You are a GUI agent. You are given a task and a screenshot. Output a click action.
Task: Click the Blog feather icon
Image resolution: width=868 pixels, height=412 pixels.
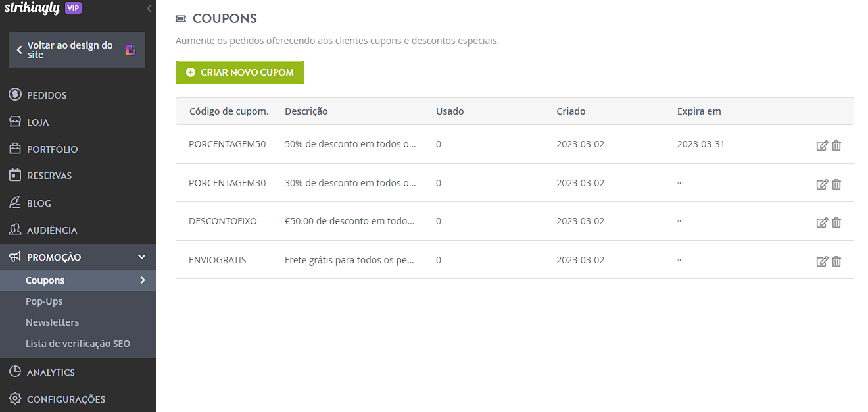15,203
